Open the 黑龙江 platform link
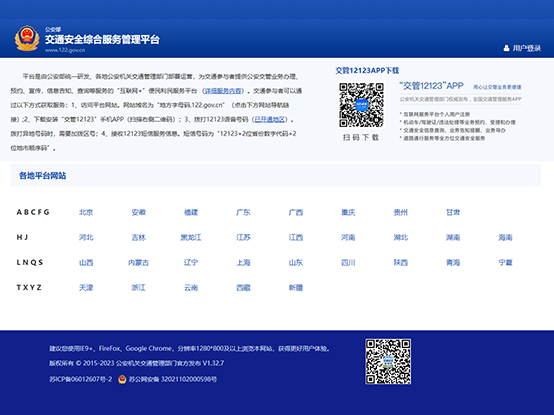Image resolution: width=554 pixels, height=415 pixels. [191, 237]
